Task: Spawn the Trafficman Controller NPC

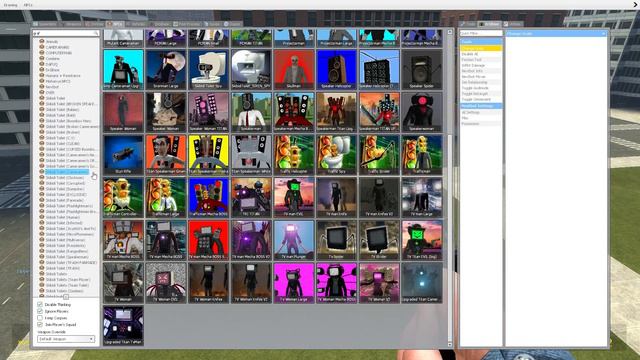Action: [123, 197]
